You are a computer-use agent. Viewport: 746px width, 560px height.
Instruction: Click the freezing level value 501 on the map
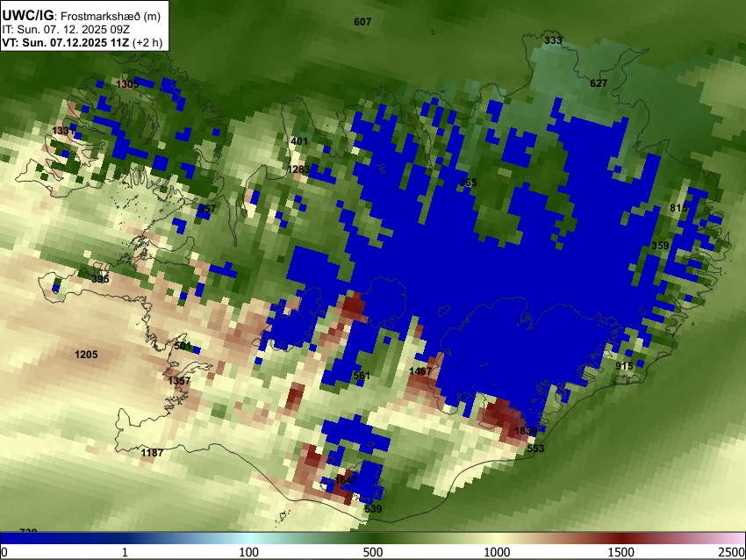click(183, 346)
